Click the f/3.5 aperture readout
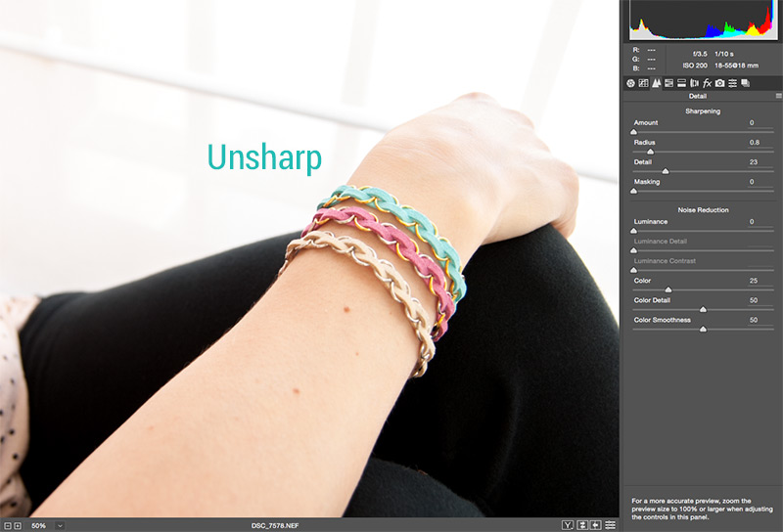 coord(700,54)
